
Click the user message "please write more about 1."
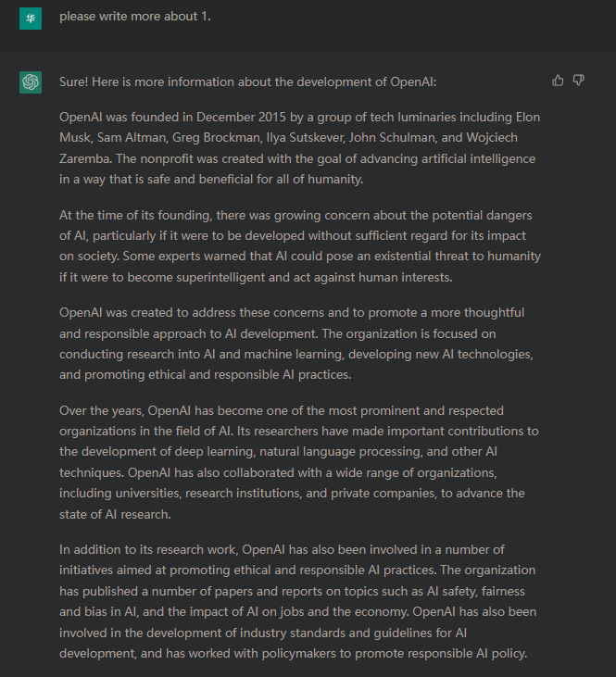(135, 17)
